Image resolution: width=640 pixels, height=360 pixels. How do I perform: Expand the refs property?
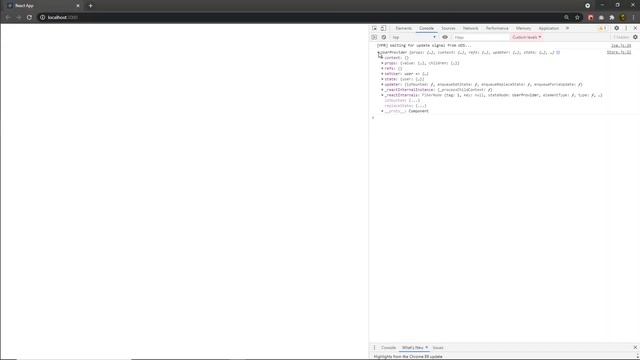pos(382,69)
